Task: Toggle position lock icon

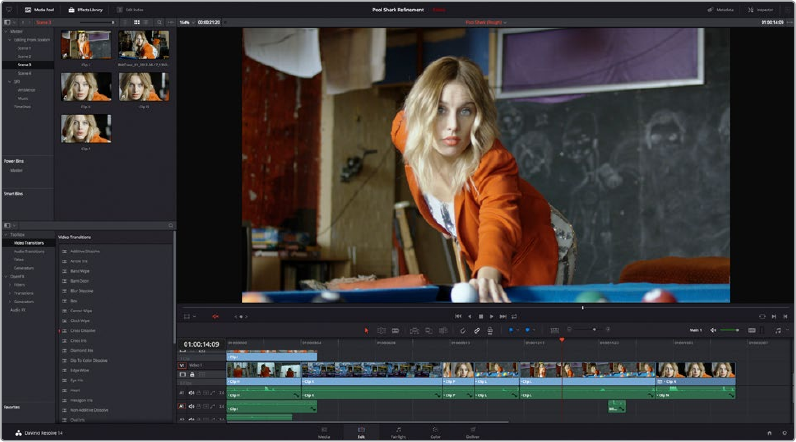Action: tap(490, 330)
